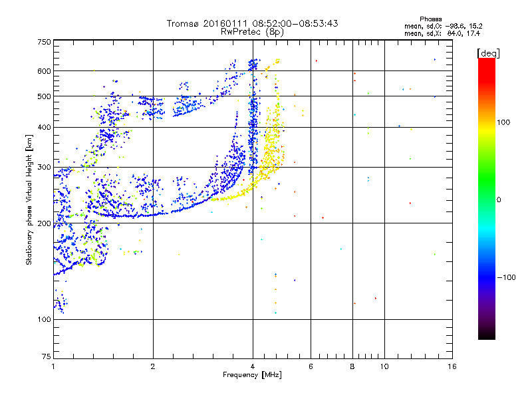Click the x-axis tick label '1'
This screenshot has width=532, height=399.
click(x=53, y=366)
